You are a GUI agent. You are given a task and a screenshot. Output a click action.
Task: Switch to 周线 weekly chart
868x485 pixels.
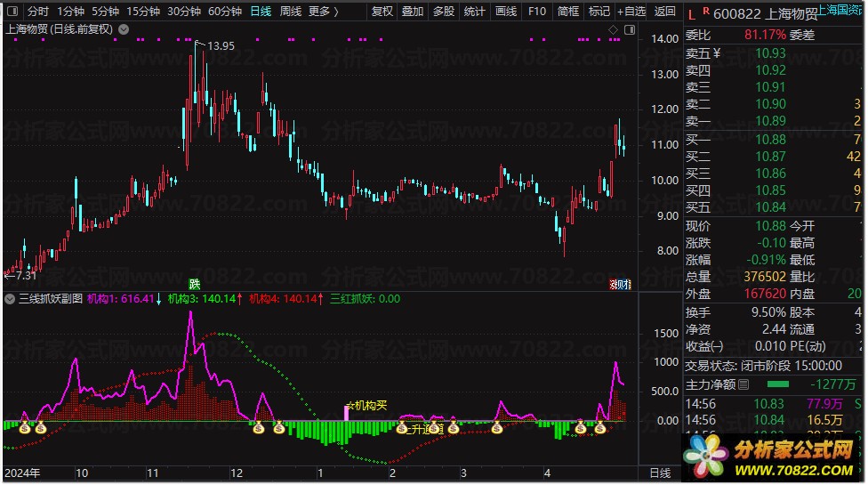pos(291,11)
